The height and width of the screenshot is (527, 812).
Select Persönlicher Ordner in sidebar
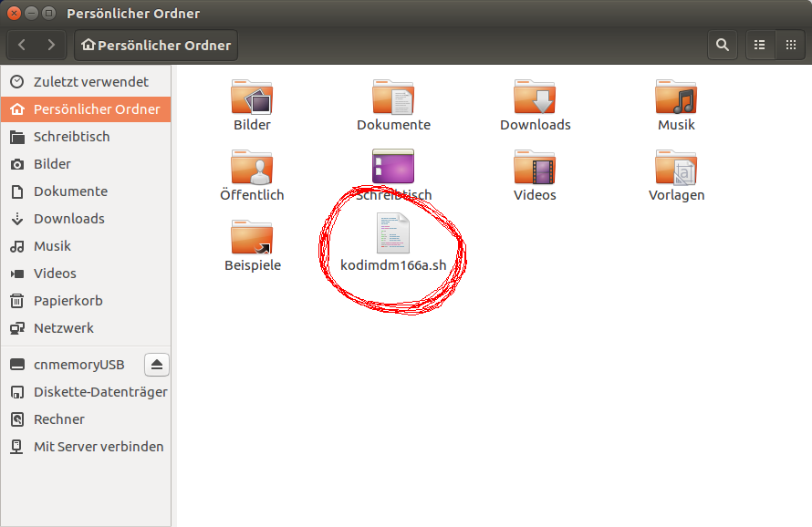tap(86, 109)
